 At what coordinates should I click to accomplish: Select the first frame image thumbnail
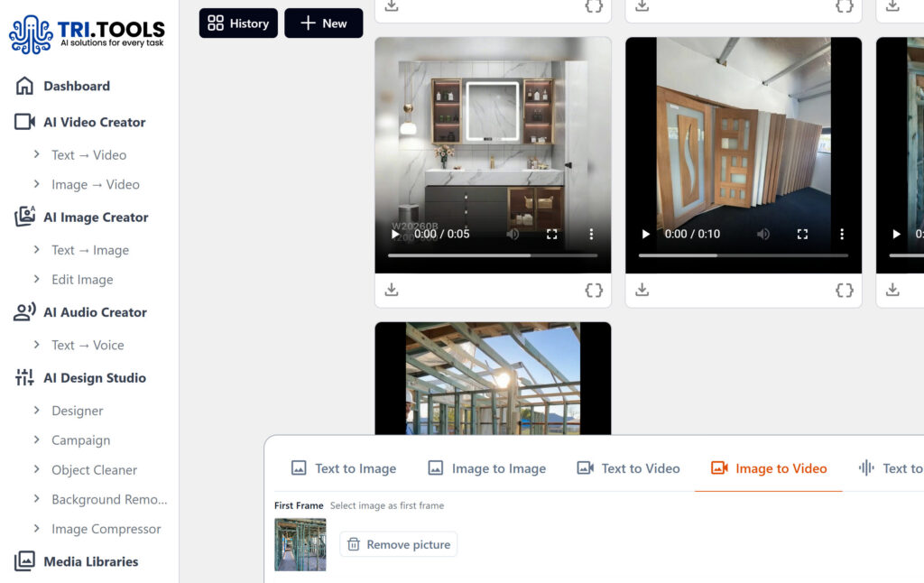(x=300, y=544)
